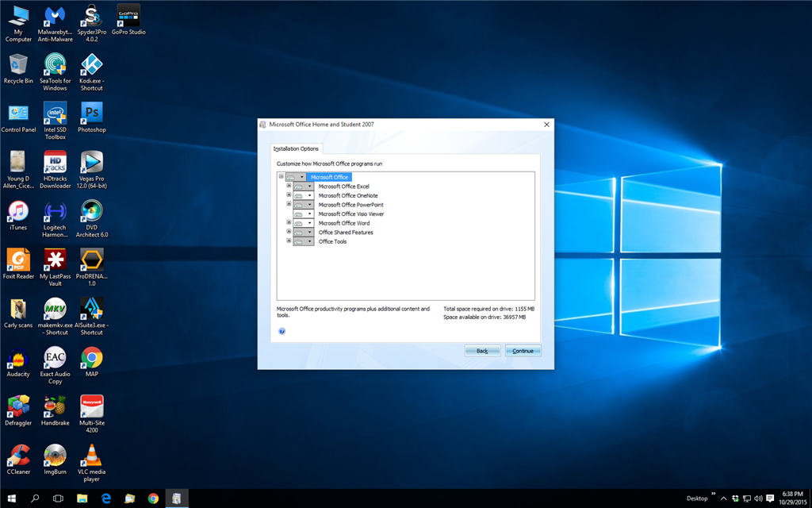Select the Installation Options tab
The image size is (812, 508).
[296, 148]
